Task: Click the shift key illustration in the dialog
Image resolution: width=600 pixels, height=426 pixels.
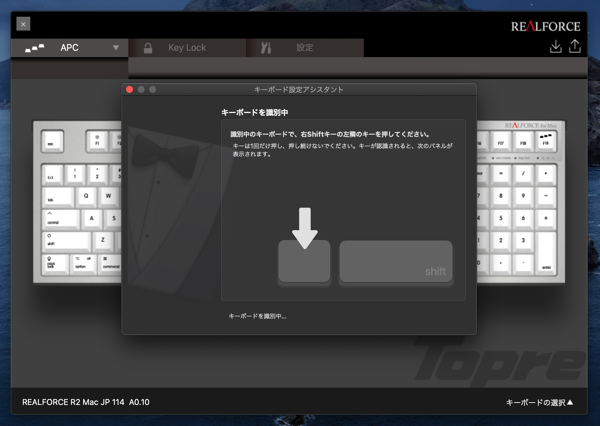Action: click(x=396, y=262)
